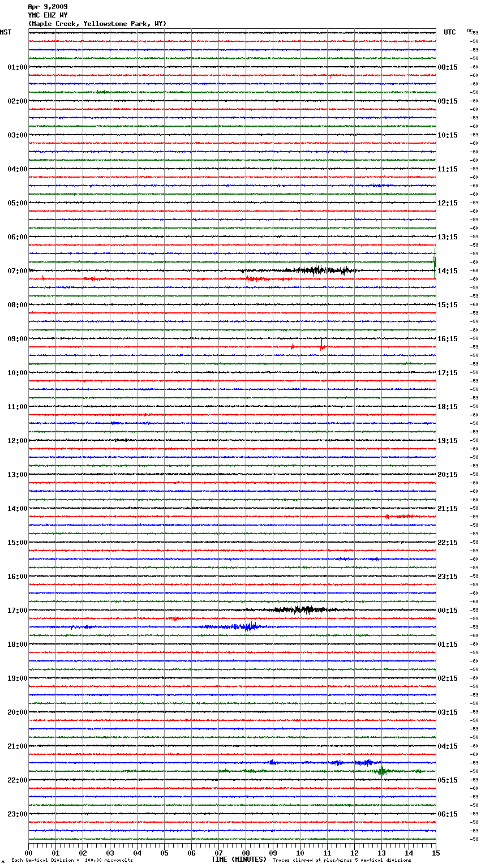Click the 'DC' column header
Viewport: 481px width, 868px height.
(470, 31)
